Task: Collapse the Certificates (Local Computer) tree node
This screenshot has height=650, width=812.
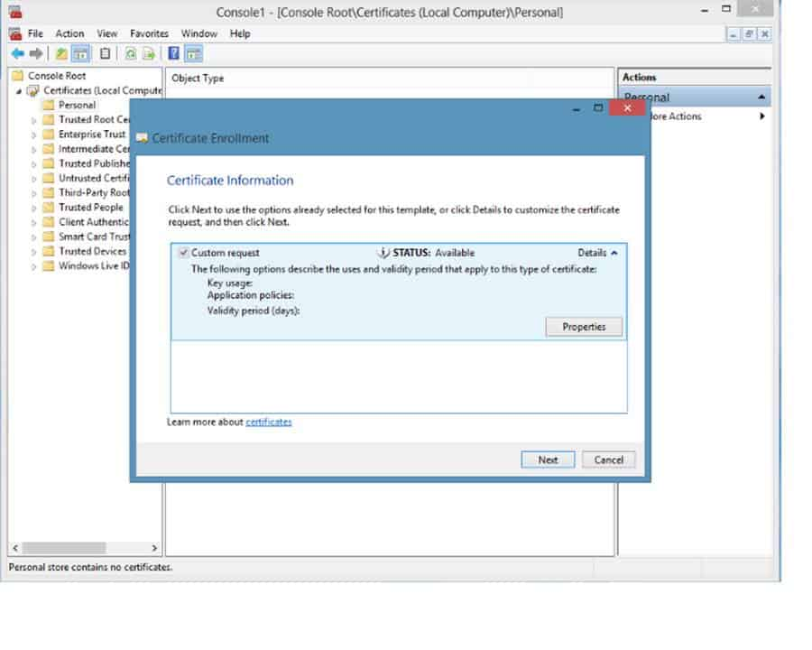Action: pyautogui.click(x=19, y=91)
